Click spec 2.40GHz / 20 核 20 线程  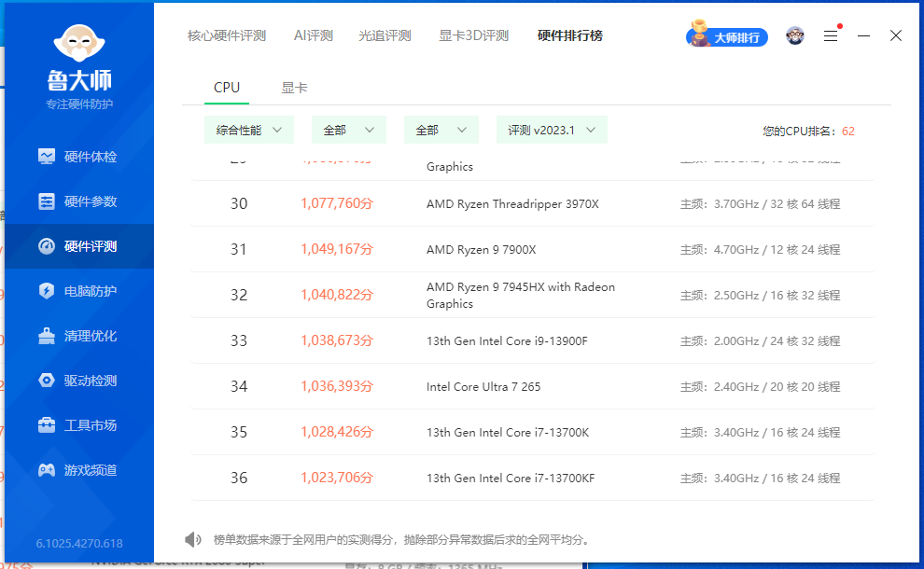777,387
